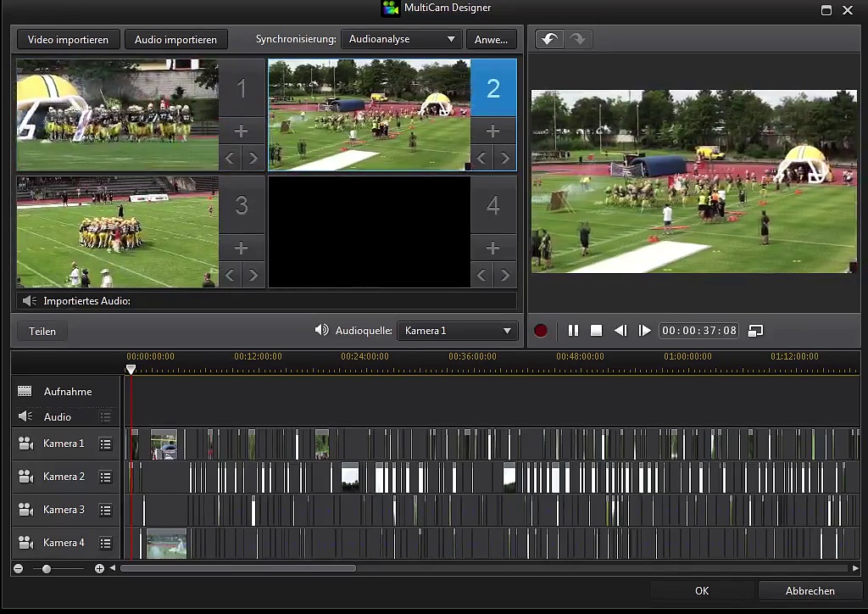Screen dimensions: 868x614
Task: Step to next frame
Action: pyautogui.click(x=644, y=331)
